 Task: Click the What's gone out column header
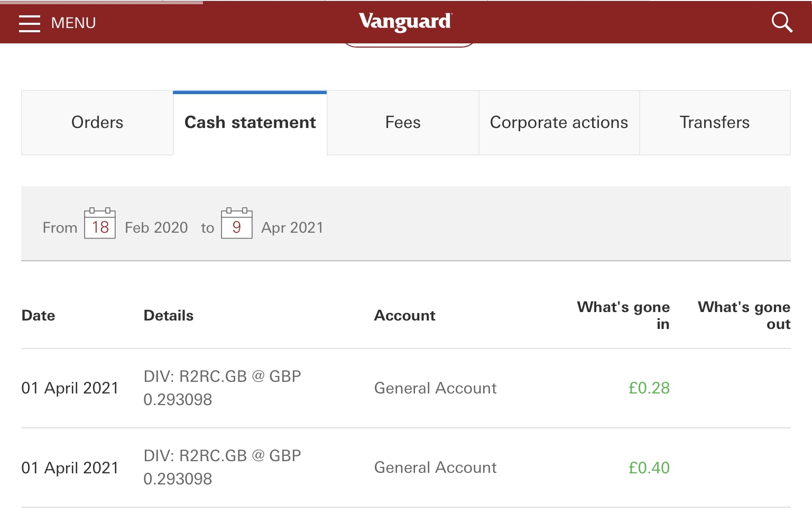pyautogui.click(x=744, y=315)
